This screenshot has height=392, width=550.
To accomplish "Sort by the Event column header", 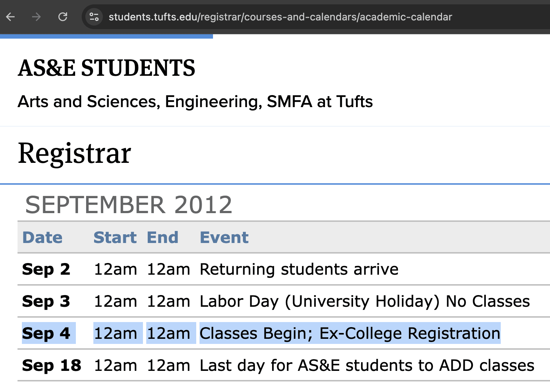I will (x=224, y=238).
